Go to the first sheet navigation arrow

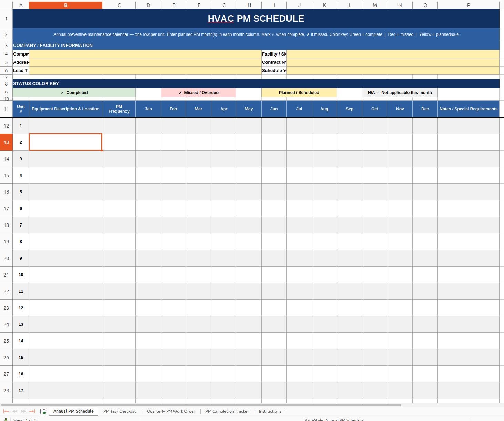6,411
